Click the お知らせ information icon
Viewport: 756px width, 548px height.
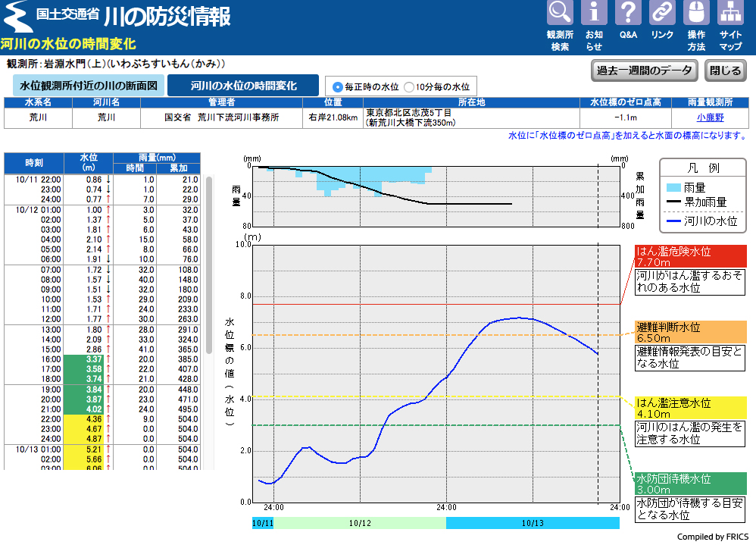point(594,14)
